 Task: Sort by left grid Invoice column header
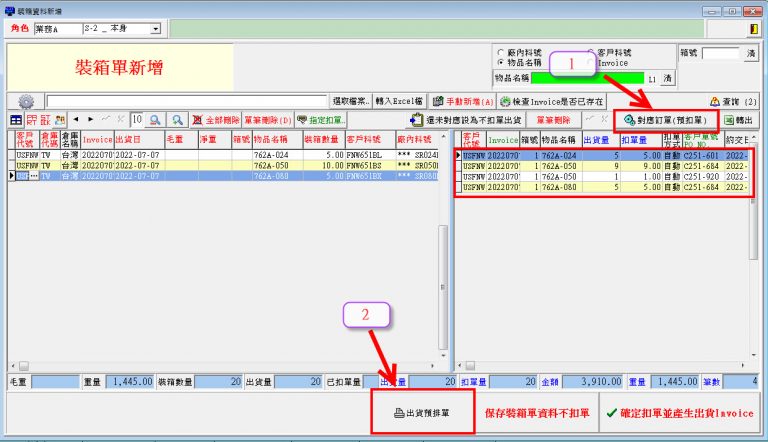[x=97, y=140]
